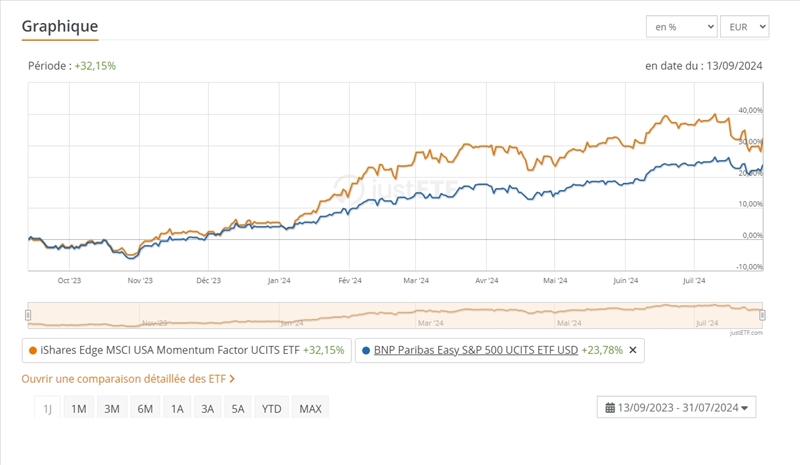The height and width of the screenshot is (465, 800).
Task: Select the 6M period tab
Action: [145, 409]
